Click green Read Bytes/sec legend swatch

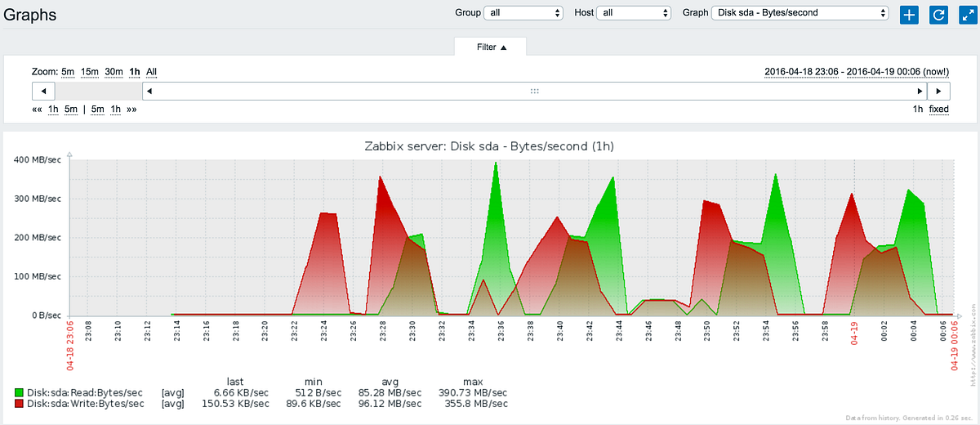[20, 392]
